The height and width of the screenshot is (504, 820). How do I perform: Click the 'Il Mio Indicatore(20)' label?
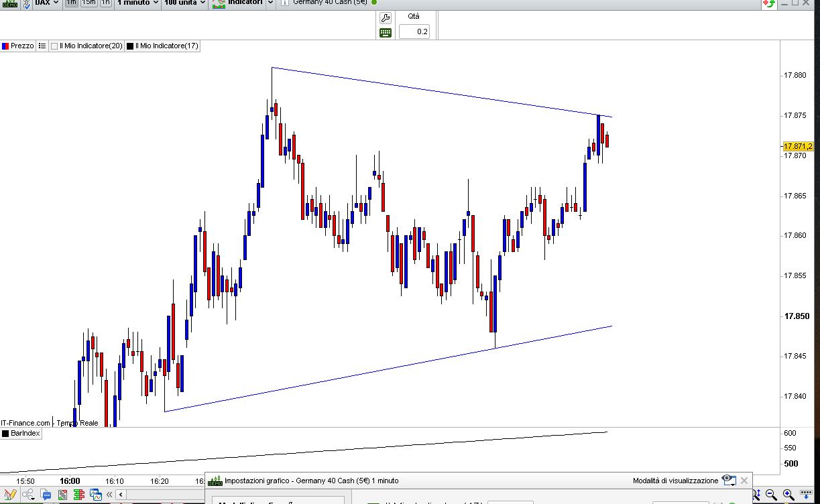point(91,46)
